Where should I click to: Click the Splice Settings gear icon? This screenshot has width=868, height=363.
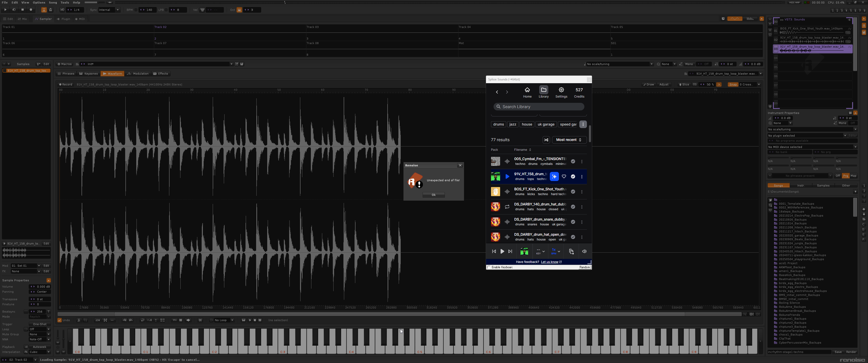point(561,90)
